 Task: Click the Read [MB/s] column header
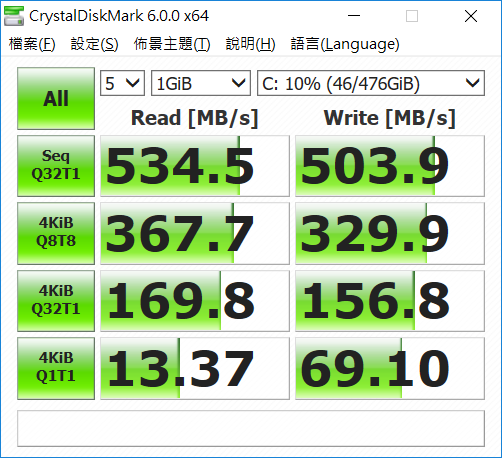coord(195,118)
